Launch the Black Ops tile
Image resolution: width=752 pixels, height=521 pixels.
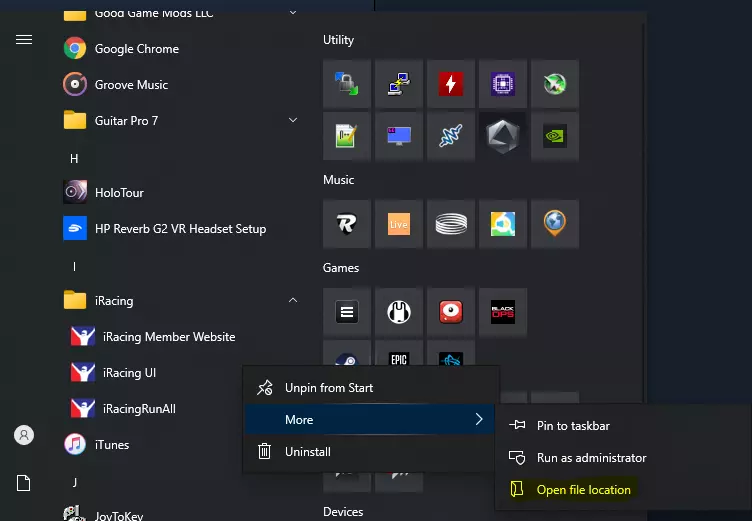503,312
